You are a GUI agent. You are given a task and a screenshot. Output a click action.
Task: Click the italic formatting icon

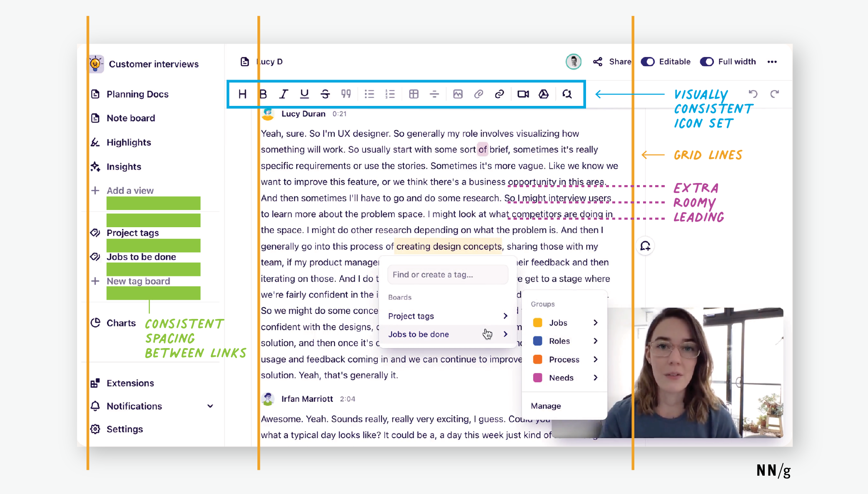tap(283, 94)
